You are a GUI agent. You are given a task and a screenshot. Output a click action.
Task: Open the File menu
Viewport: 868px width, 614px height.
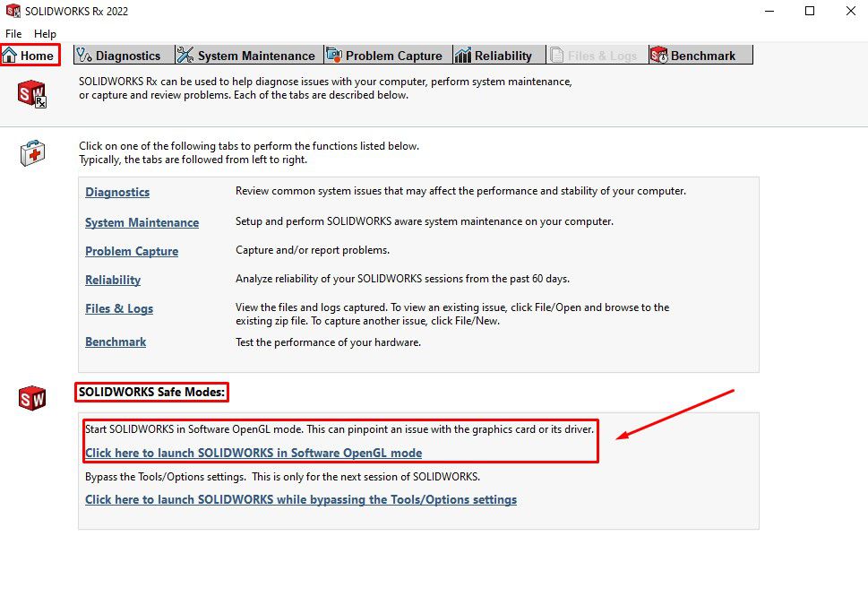[x=13, y=33]
